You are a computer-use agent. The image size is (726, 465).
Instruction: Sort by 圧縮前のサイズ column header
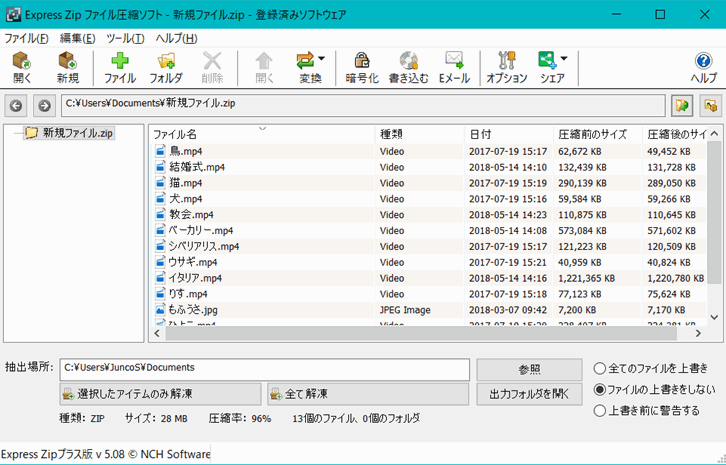click(598, 134)
